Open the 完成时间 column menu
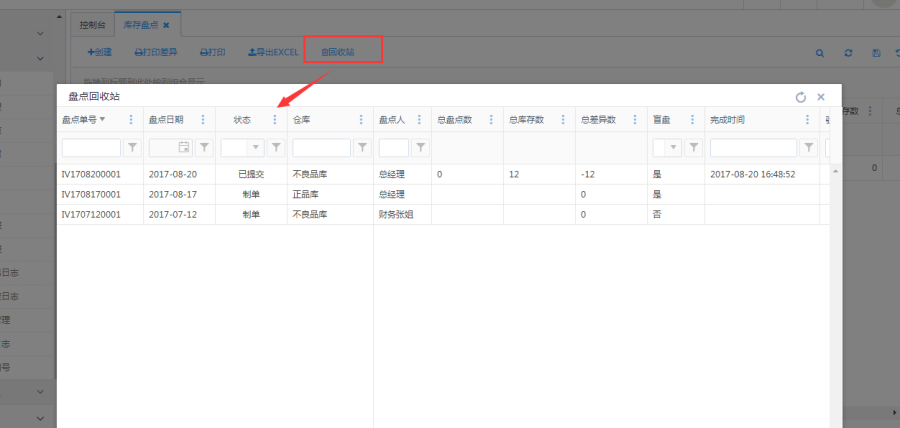 (x=807, y=120)
